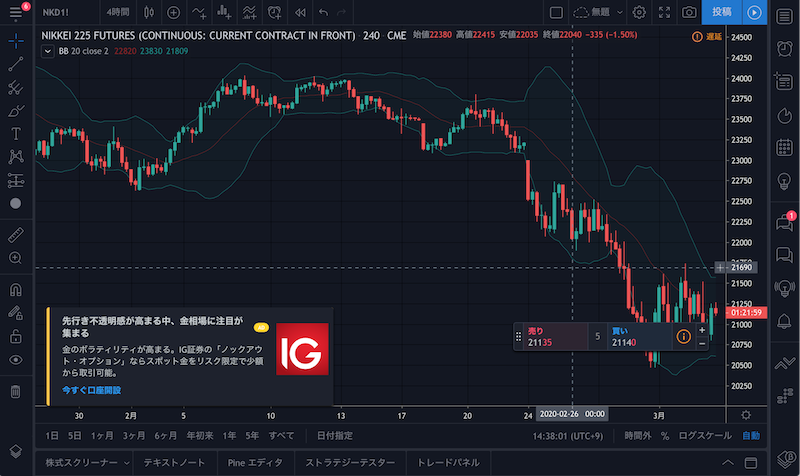Select the trend line drawing tool

15,64
